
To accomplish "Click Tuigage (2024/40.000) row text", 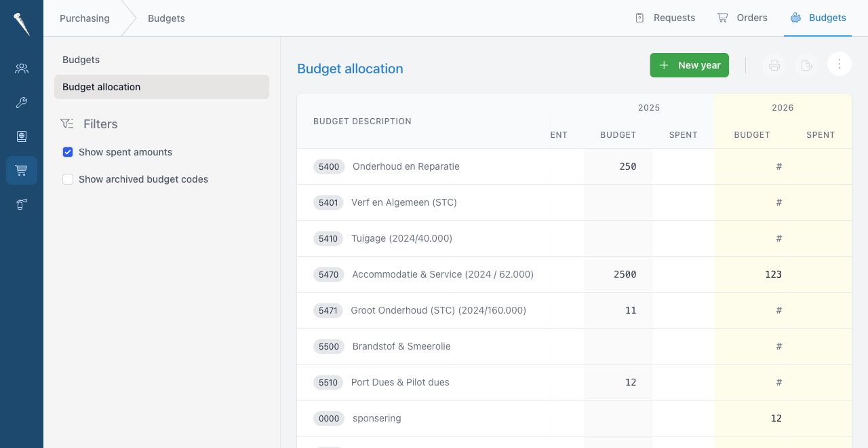I will [x=401, y=238].
